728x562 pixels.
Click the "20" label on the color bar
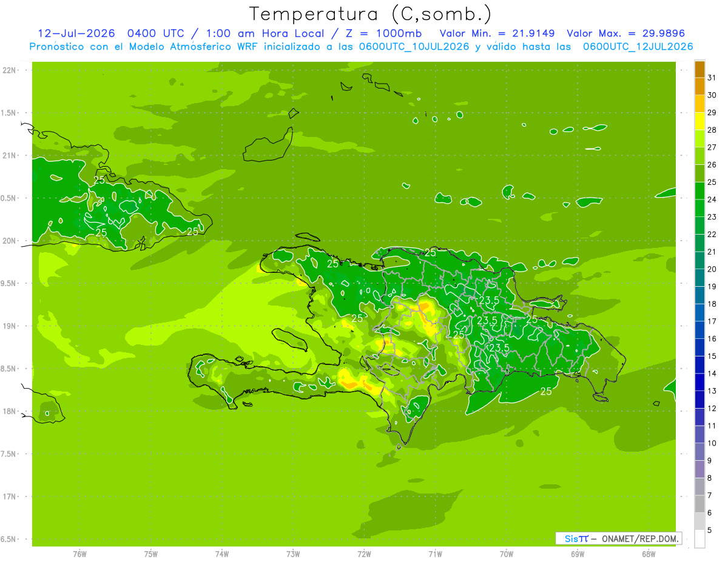point(712,269)
